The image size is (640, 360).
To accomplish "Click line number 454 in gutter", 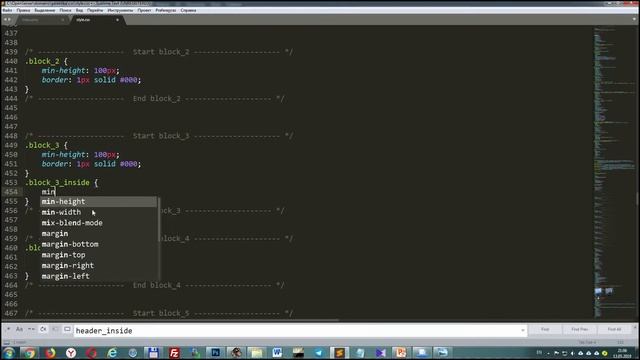I will (x=11, y=192).
